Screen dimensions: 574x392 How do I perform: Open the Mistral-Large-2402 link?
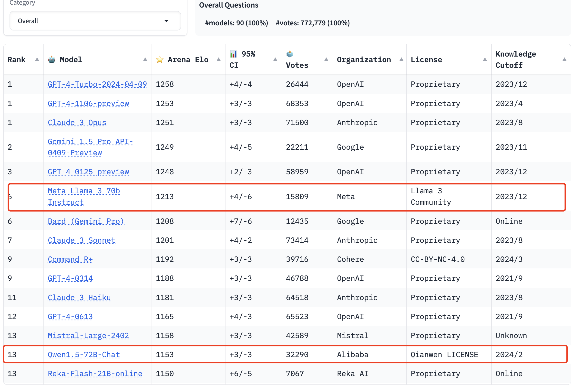(88, 336)
